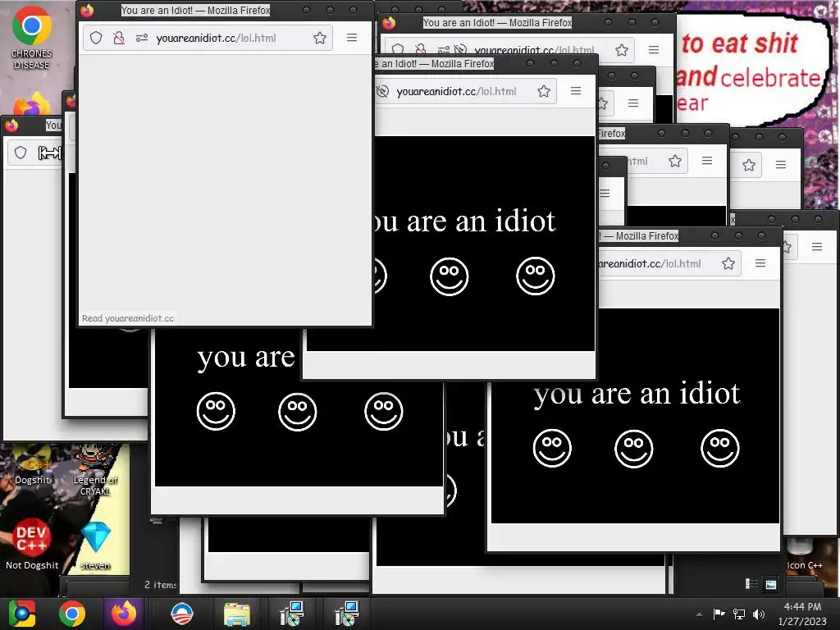Image resolution: width=840 pixels, height=630 pixels.
Task: Click bookmark star in bottom-right idiot window
Action: pos(728,263)
